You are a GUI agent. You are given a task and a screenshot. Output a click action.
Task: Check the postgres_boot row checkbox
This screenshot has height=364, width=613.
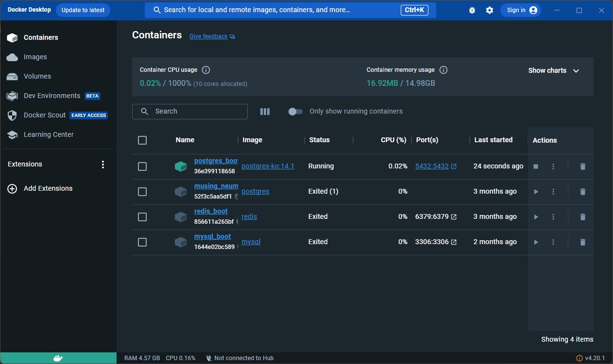[142, 166]
